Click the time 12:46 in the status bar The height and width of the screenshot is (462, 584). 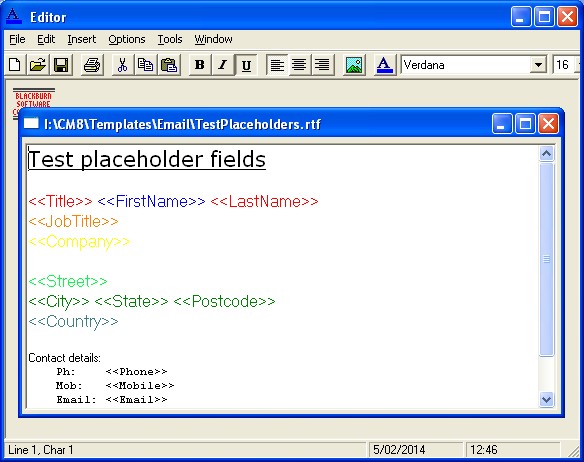coord(483,450)
